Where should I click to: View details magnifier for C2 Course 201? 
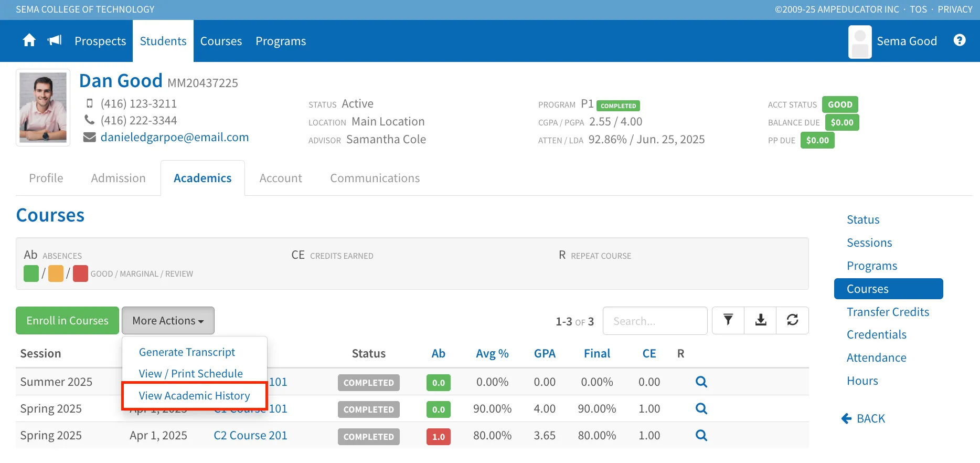[x=701, y=435]
